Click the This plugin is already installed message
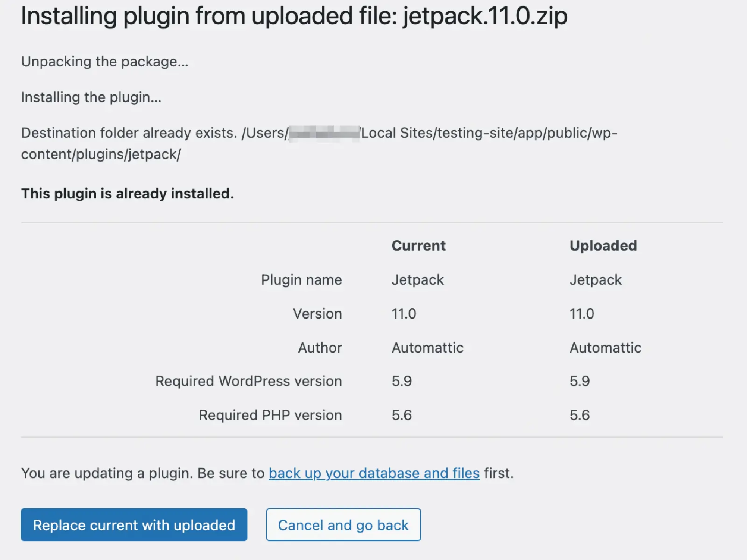 point(127,193)
